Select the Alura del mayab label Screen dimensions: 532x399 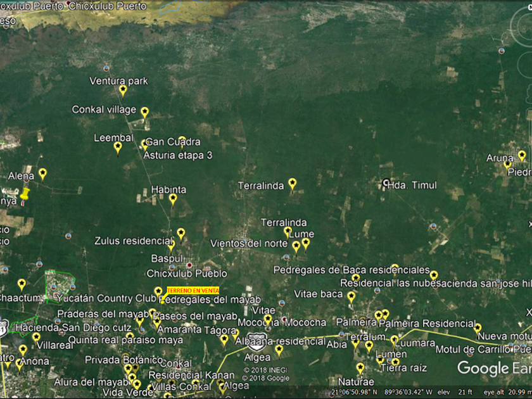pyautogui.click(x=91, y=383)
